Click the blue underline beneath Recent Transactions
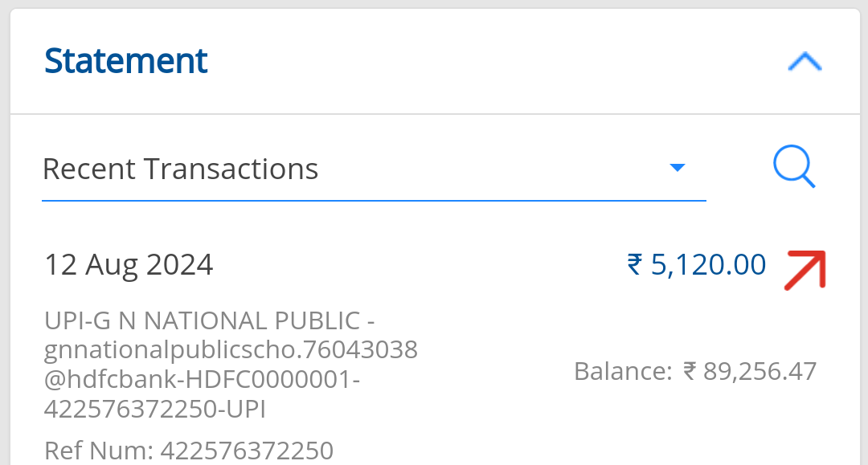The width and height of the screenshot is (868, 465). (x=374, y=200)
